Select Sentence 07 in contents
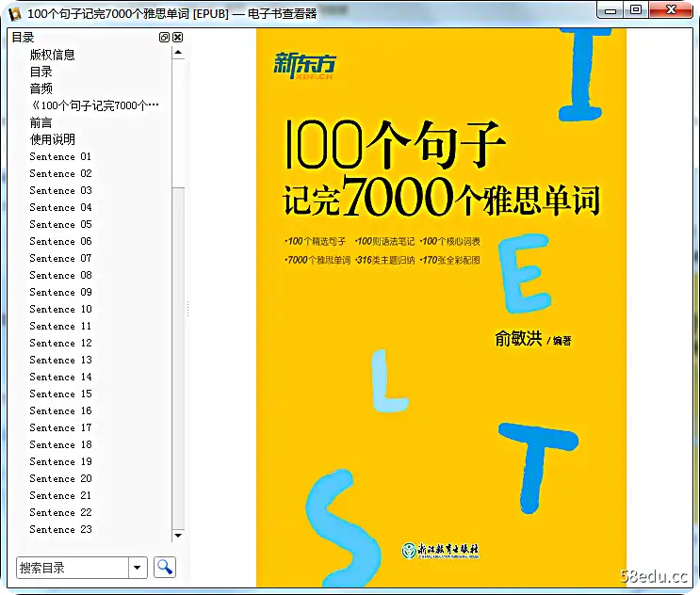 (60, 258)
